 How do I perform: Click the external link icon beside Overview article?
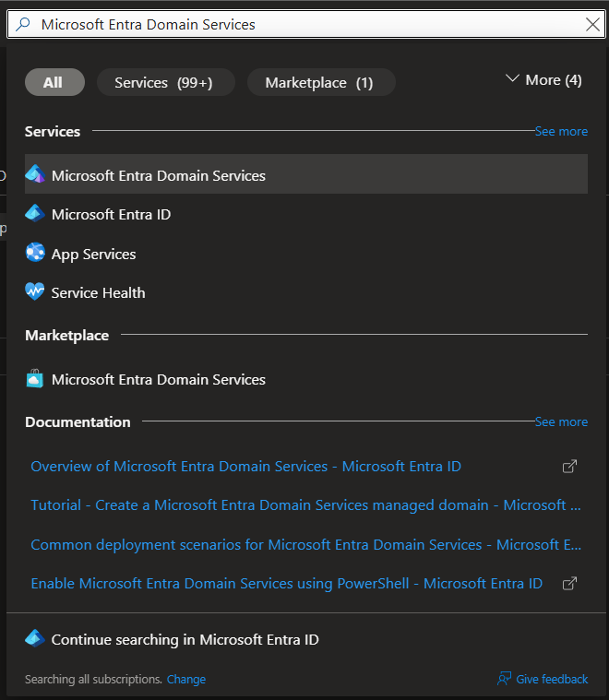[x=570, y=467]
